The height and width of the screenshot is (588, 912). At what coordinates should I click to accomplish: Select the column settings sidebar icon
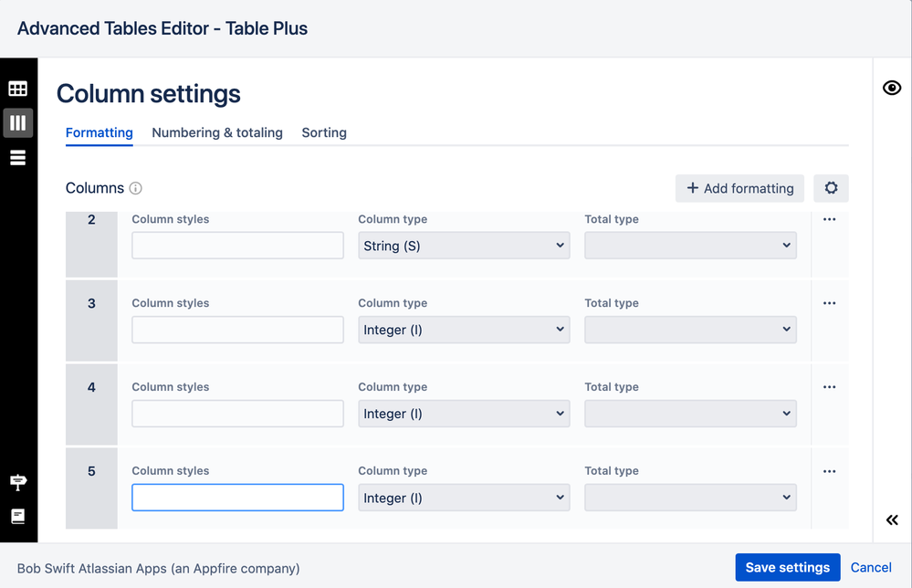18,122
